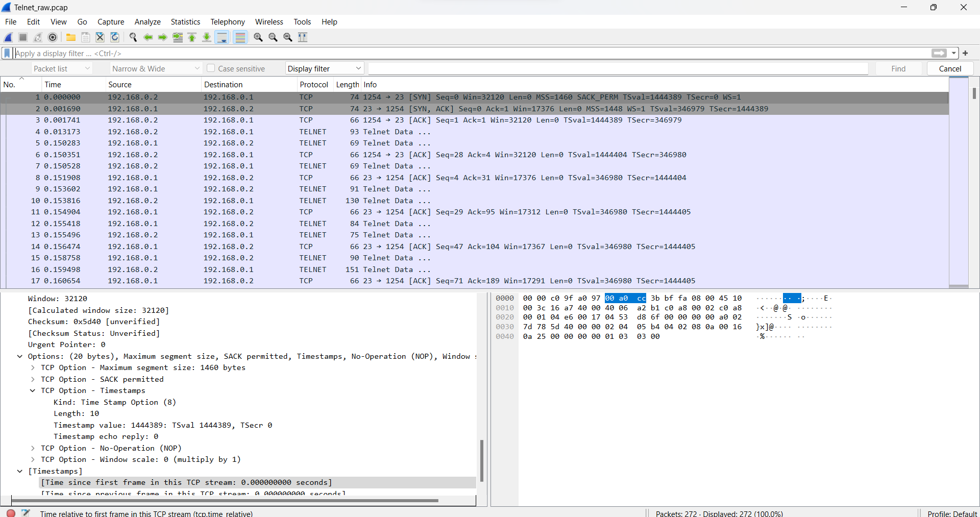This screenshot has width=980, height=517.
Task: Open the Telephony menu
Action: (228, 22)
